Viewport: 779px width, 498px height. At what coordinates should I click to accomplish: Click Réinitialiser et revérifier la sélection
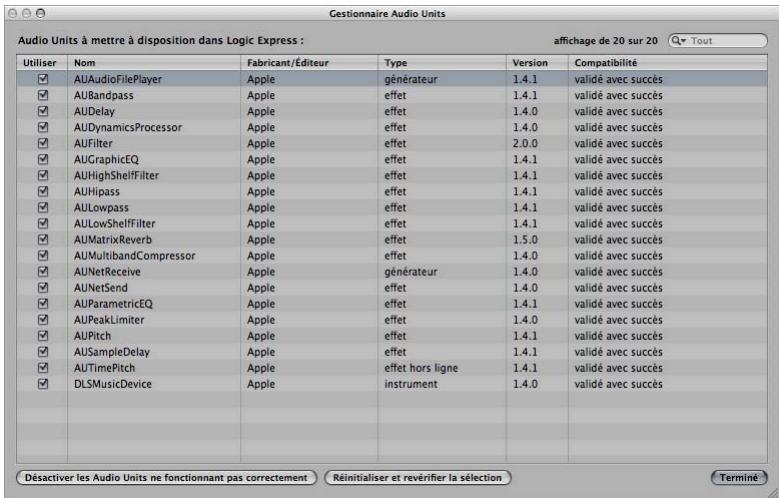417,478
